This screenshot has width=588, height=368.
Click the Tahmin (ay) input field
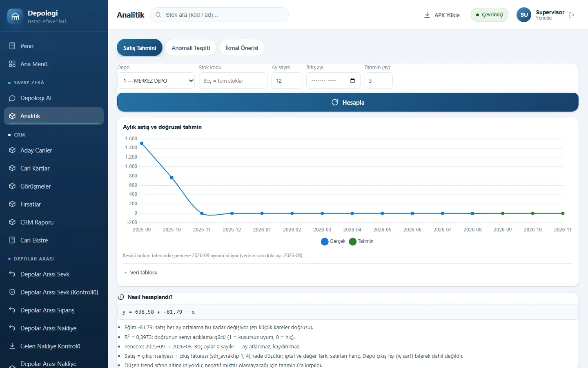click(x=379, y=81)
